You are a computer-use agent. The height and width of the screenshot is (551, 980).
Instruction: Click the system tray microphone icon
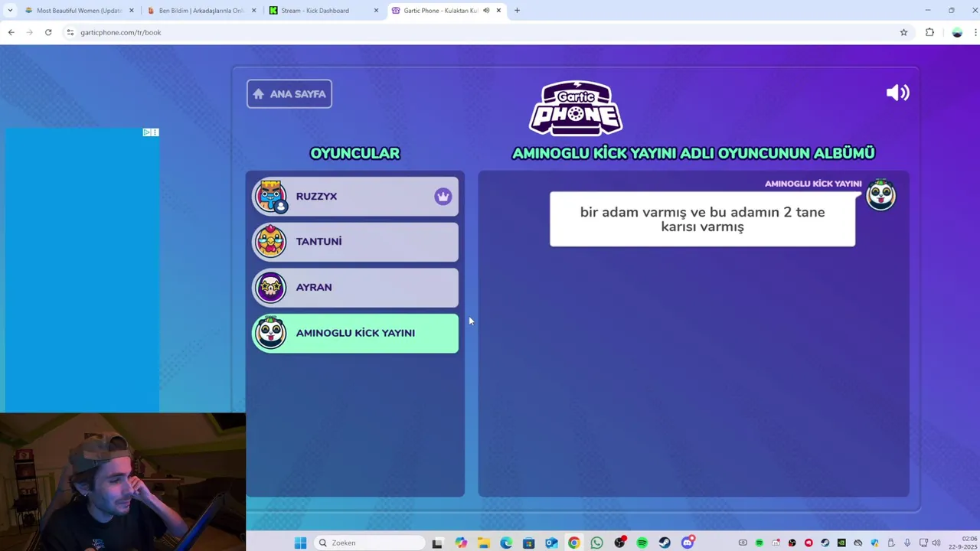[907, 543]
